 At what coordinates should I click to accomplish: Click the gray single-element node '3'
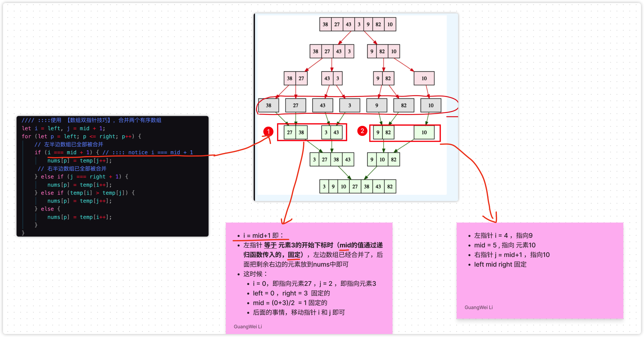[349, 105]
